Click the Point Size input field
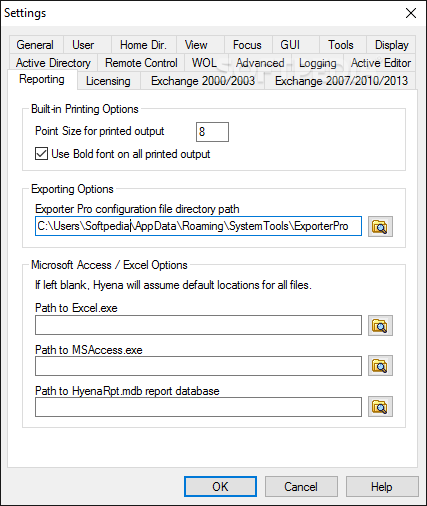Screen dimensions: 427x506 [212, 132]
